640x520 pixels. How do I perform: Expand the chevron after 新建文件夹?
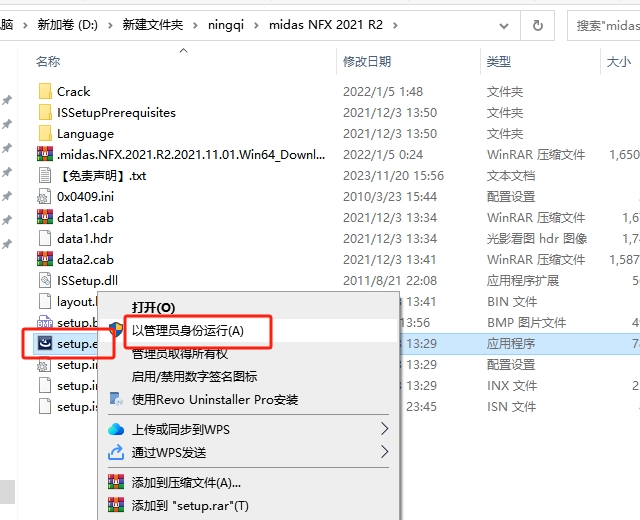coord(195,25)
